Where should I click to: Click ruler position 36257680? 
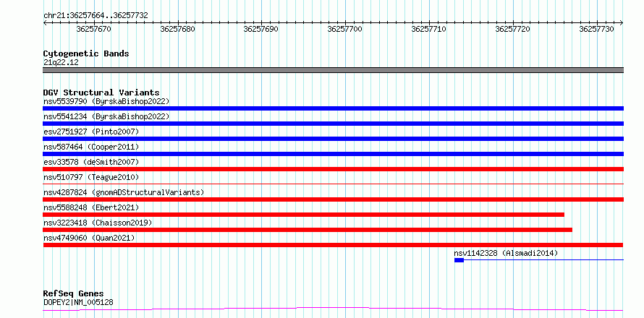[x=177, y=29]
